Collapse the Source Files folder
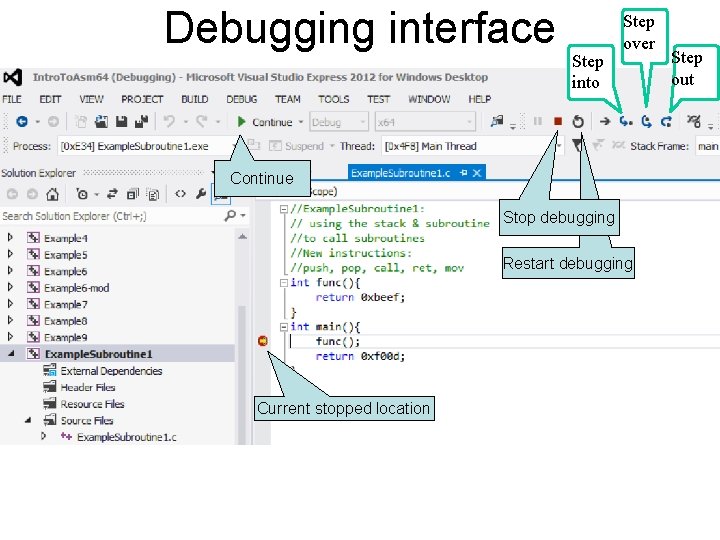The image size is (720, 540). (x=28, y=420)
